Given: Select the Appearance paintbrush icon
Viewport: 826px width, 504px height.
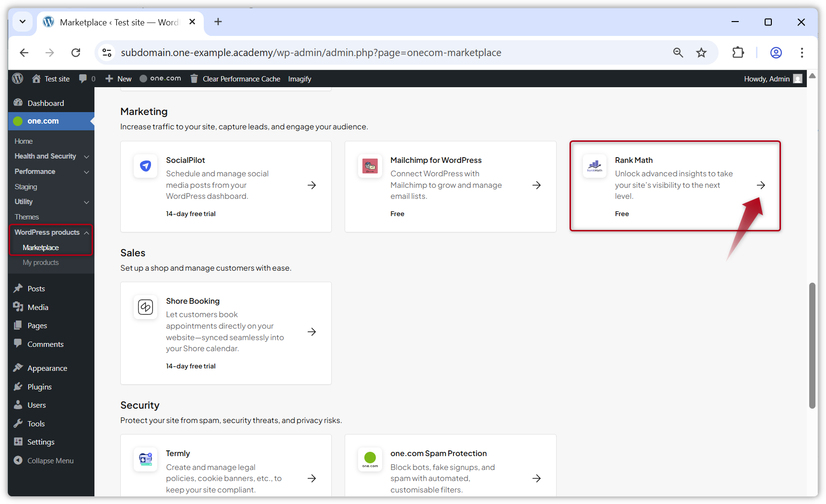Looking at the screenshot, I should coord(18,368).
